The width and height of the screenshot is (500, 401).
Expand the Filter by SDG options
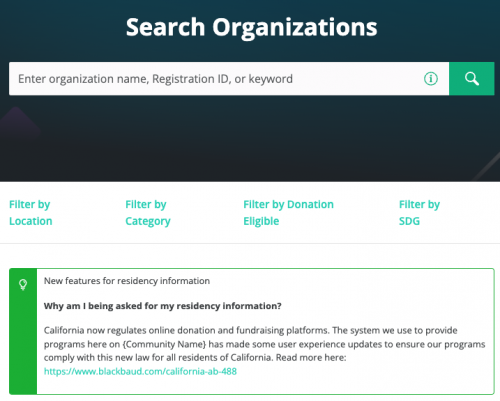[x=419, y=213]
